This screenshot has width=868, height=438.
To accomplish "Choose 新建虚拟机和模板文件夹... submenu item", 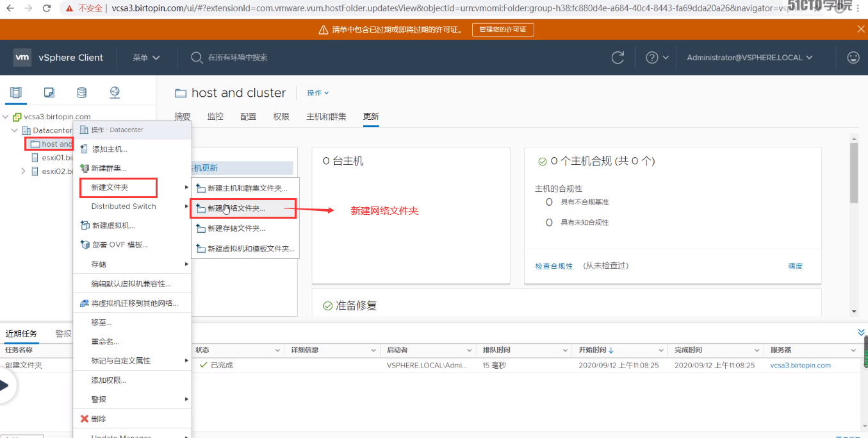I will (245, 249).
